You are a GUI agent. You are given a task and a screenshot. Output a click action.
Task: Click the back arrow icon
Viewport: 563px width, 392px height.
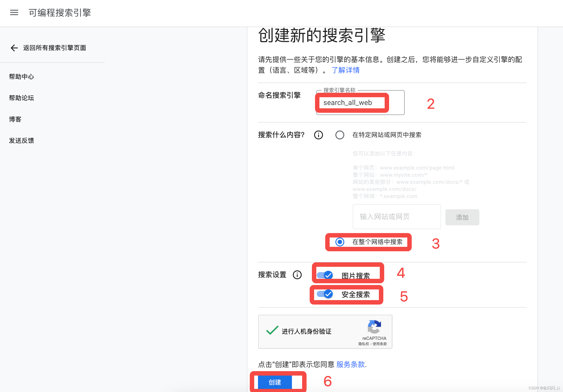(x=14, y=48)
